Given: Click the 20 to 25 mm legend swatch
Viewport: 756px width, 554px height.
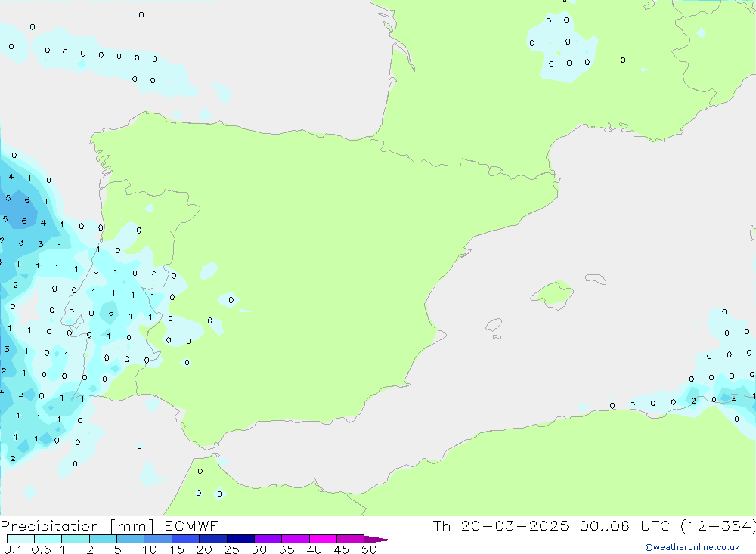Looking at the screenshot, I should [213, 539].
